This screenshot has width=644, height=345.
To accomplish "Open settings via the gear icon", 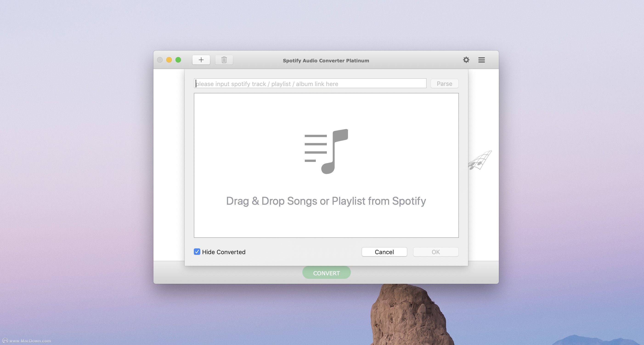I will pos(466,60).
